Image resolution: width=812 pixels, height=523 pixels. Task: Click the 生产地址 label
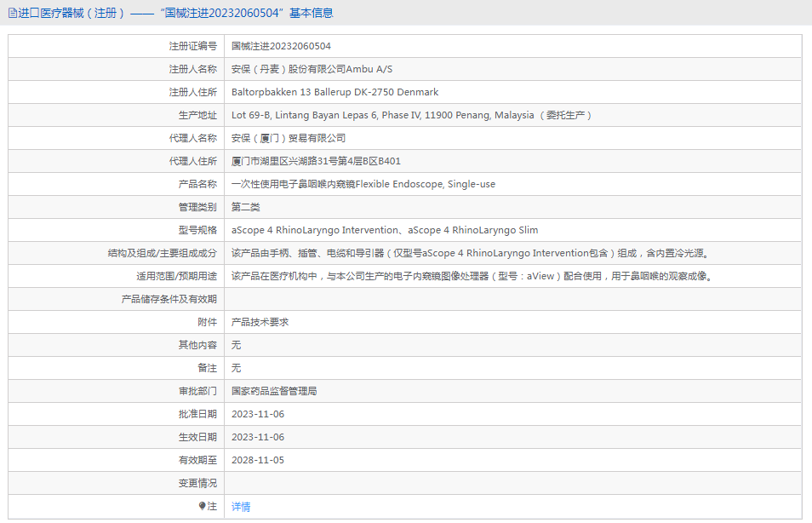197,115
